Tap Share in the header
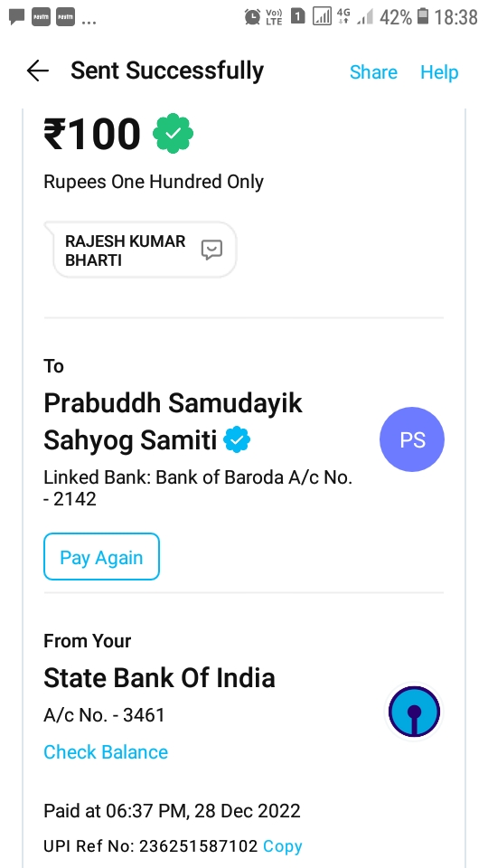Image resolution: width=488 pixels, height=868 pixels. (x=373, y=72)
